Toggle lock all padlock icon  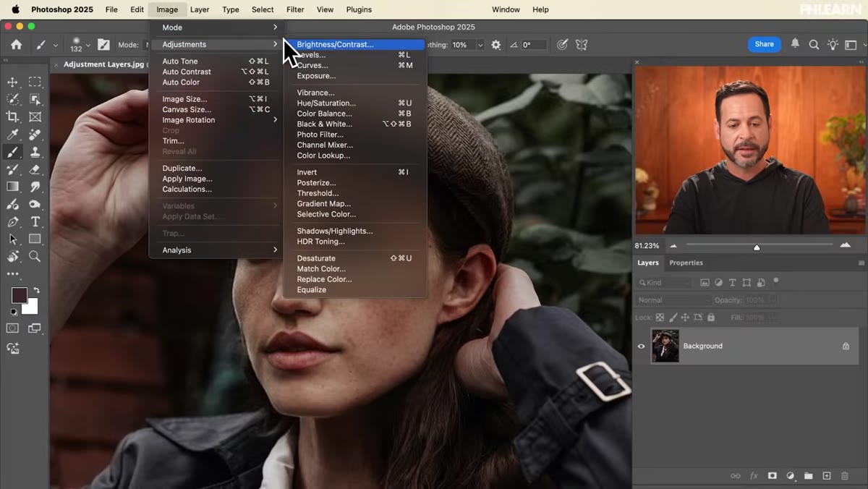711,318
